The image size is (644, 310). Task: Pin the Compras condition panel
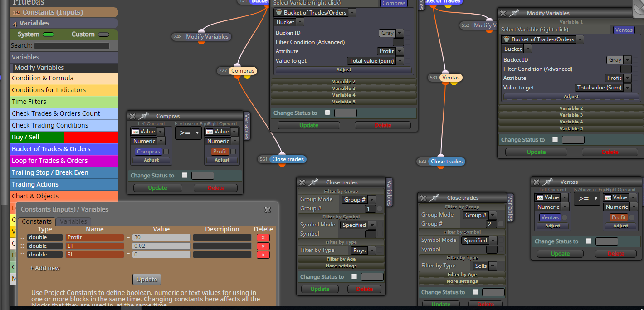click(x=144, y=116)
